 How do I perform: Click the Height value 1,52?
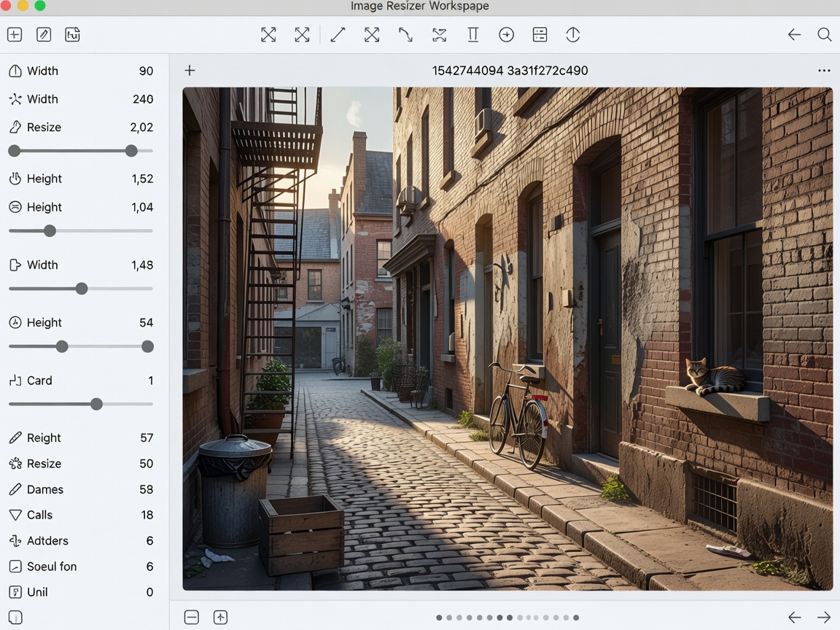point(142,179)
